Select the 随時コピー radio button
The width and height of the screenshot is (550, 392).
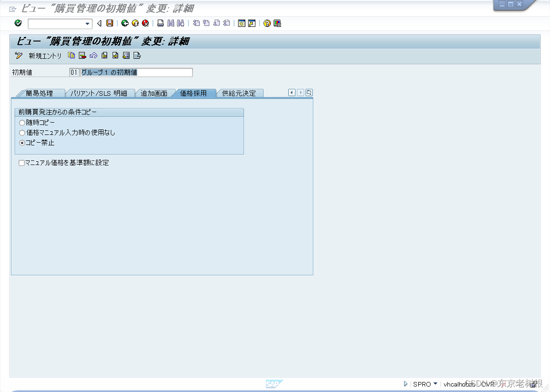point(22,123)
